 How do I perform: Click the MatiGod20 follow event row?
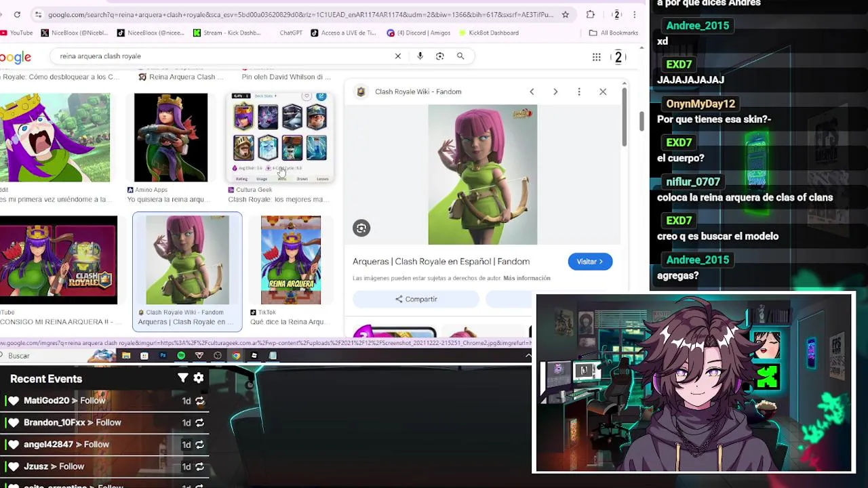tap(105, 401)
